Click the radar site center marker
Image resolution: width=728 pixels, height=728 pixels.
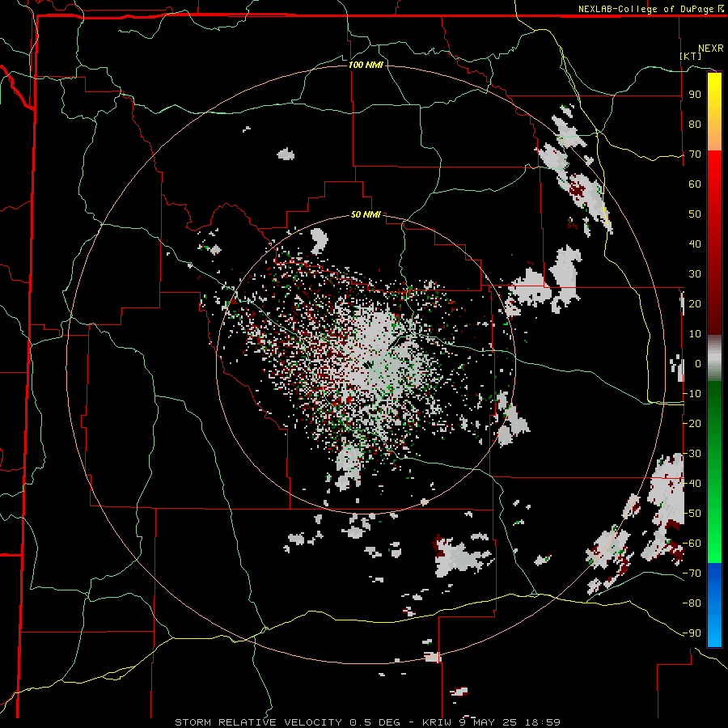[368, 365]
